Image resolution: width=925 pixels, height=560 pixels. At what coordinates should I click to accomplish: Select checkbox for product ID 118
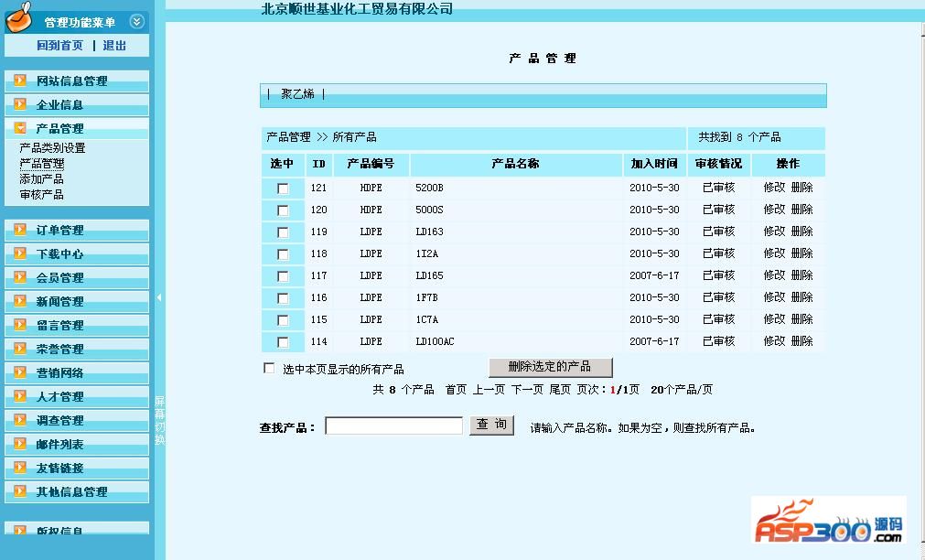(283, 254)
